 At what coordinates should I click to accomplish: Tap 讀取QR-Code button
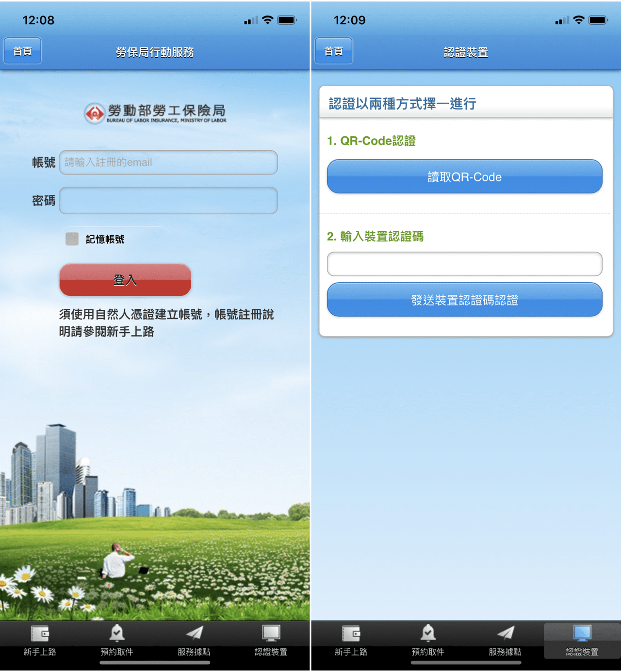click(465, 176)
